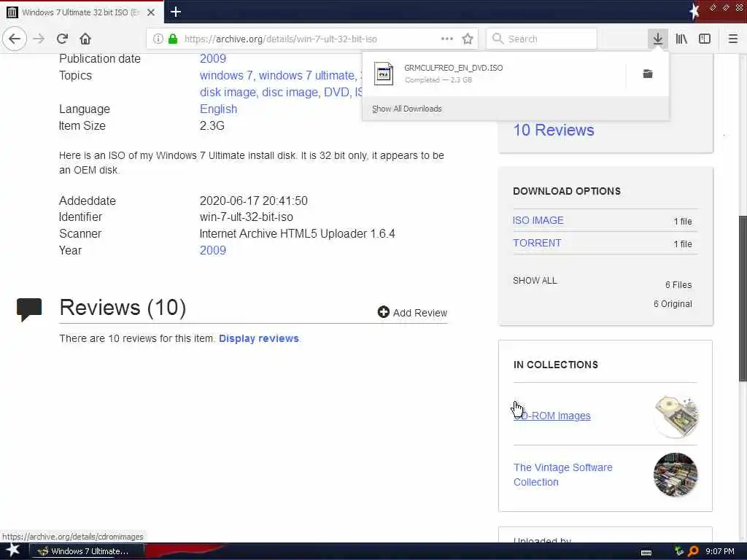Open containing folder of downloaded ISO
This screenshot has width=747, height=560.
[648, 74]
